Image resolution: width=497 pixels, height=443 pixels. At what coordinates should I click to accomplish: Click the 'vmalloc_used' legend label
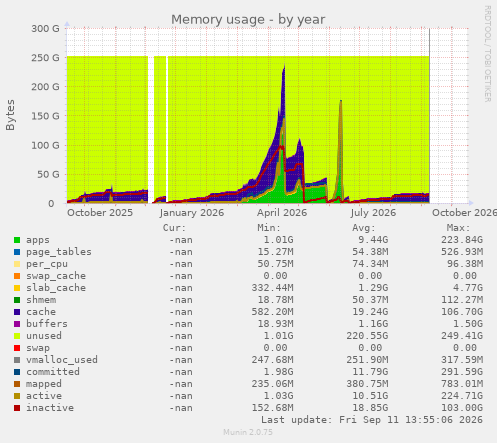62,360
